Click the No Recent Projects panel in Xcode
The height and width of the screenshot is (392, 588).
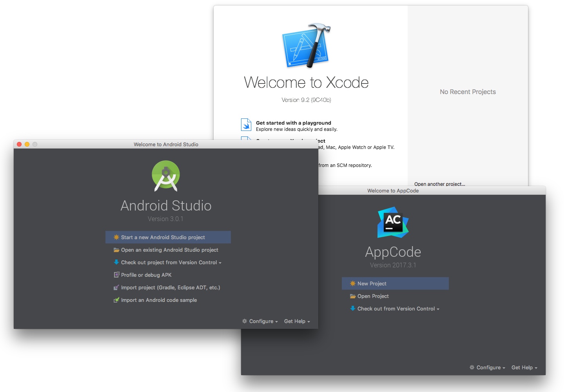(467, 92)
